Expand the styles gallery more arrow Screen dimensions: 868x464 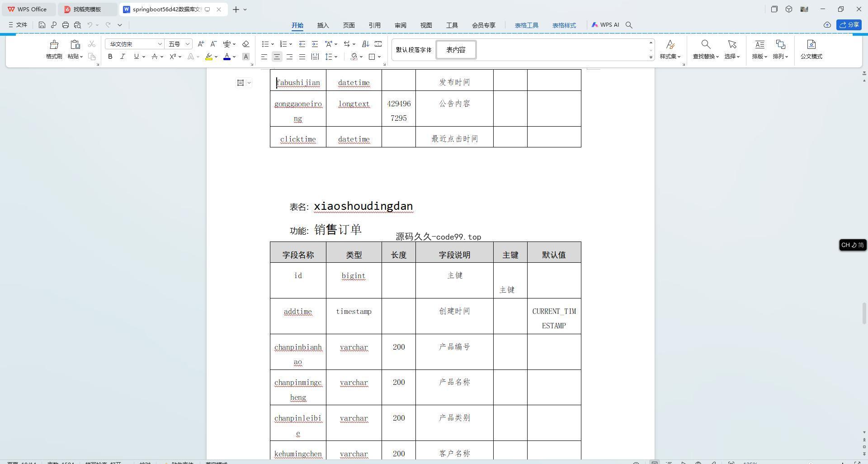click(x=651, y=57)
